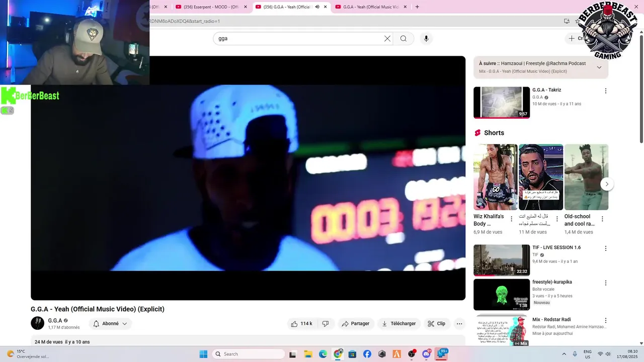Open options menu for Mix - Redstar Radi
Screen dimensions: 644x362
point(606,320)
